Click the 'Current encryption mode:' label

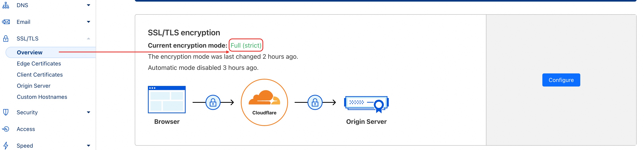point(187,45)
